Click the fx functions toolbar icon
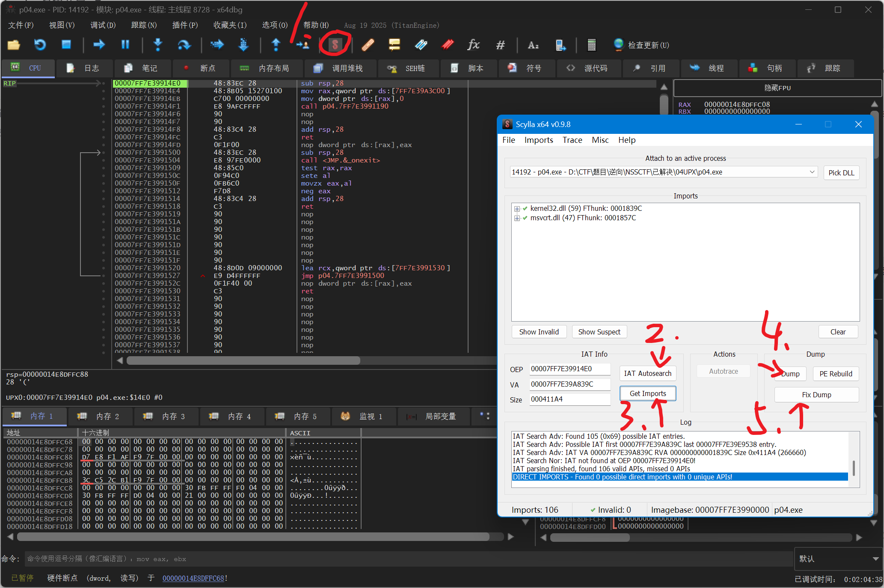Viewport: 884px width, 588px height. (x=473, y=44)
